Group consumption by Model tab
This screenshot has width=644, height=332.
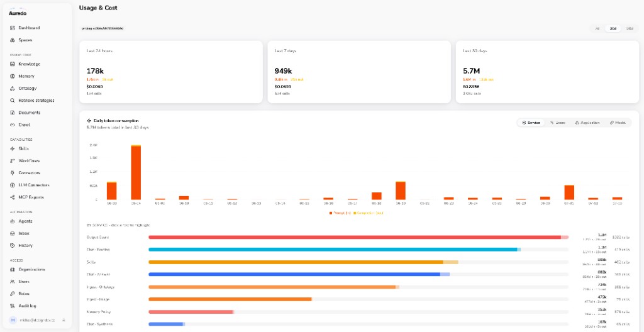click(x=618, y=123)
